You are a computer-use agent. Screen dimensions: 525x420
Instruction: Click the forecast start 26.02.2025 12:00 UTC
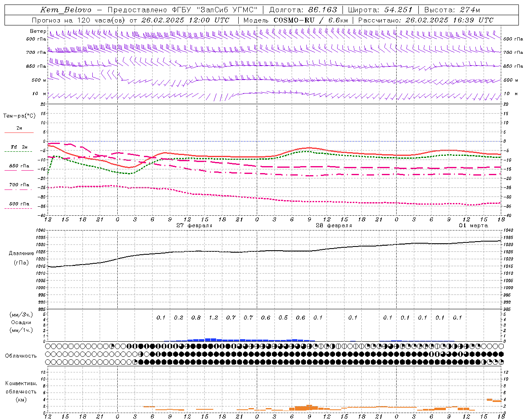tap(185, 20)
